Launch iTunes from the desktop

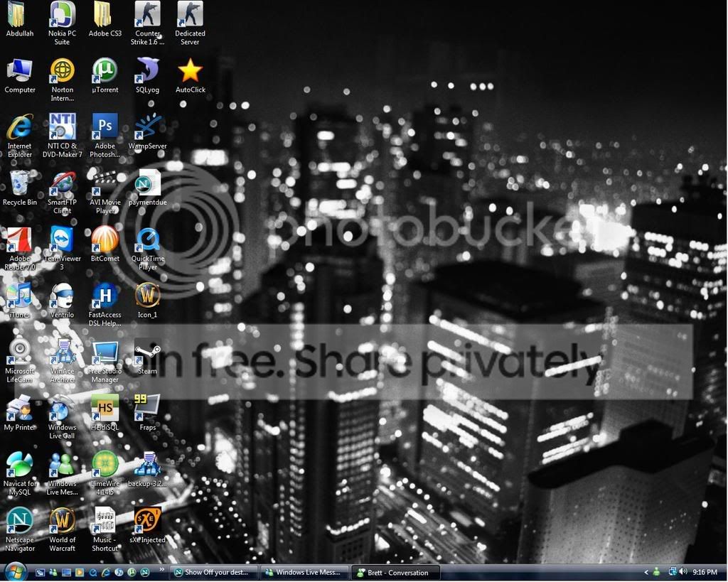[19, 301]
